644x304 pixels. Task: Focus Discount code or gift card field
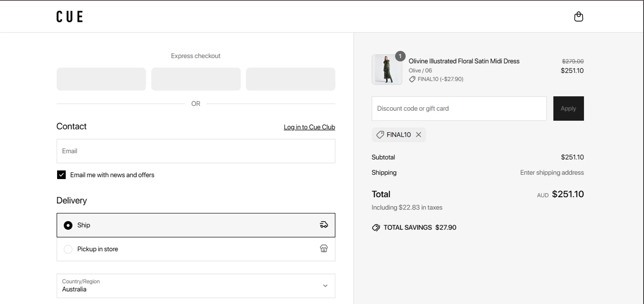[459, 109]
